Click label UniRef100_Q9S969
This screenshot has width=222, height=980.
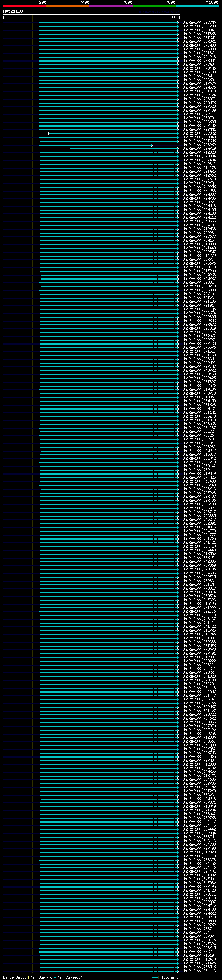pyautogui.click(x=199, y=145)
